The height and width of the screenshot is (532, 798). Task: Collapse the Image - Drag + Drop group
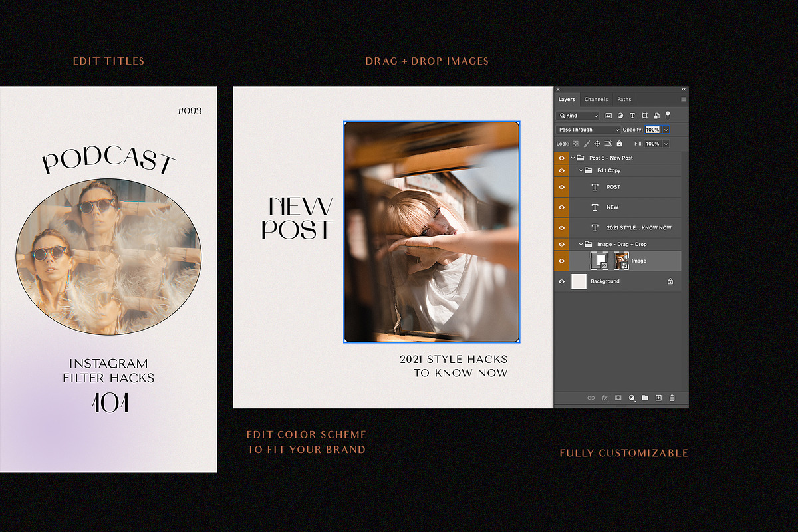(580, 244)
